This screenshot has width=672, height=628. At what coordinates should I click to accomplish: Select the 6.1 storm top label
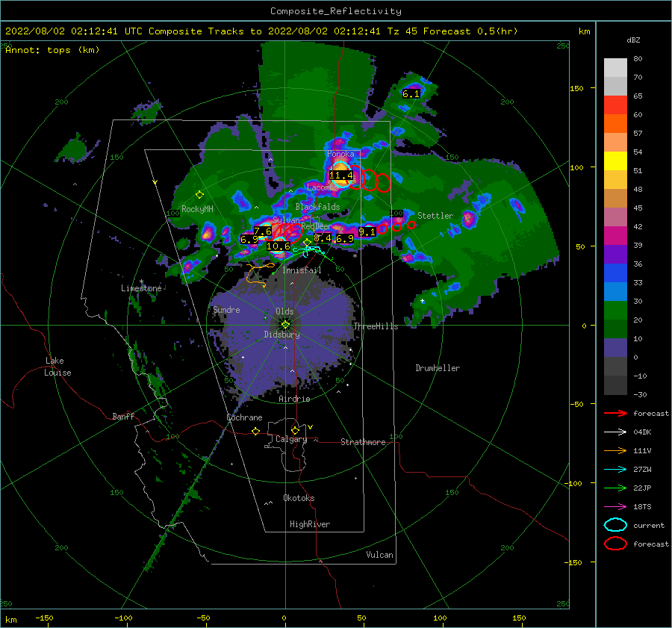point(411,94)
